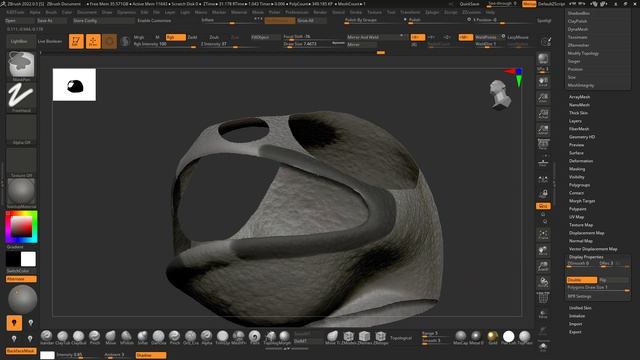Open the Help menu

point(490,12)
